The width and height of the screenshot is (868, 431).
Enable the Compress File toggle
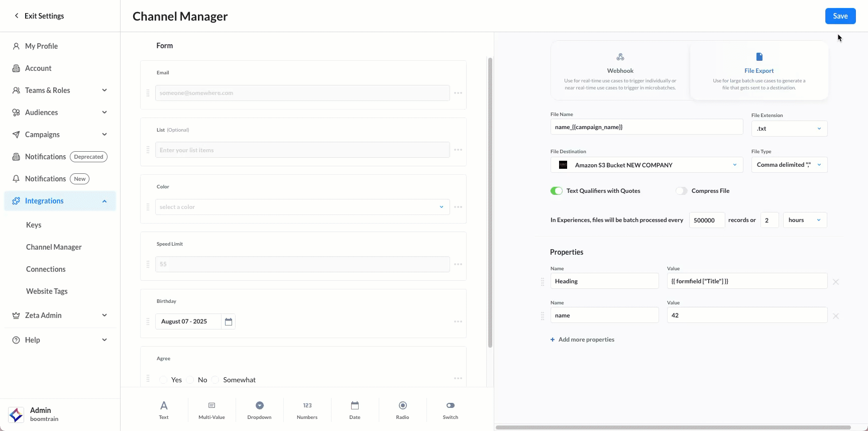pyautogui.click(x=681, y=191)
